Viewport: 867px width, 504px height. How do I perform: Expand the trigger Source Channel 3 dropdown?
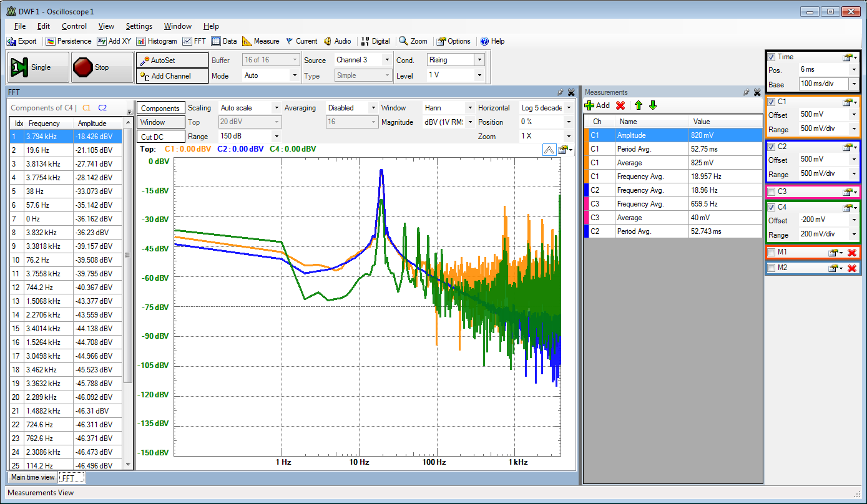tap(387, 60)
